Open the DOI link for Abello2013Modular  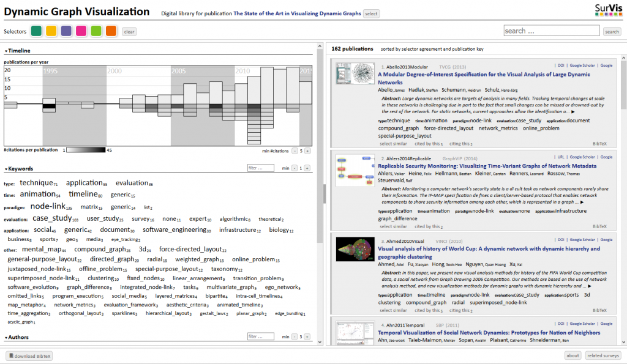(561, 65)
